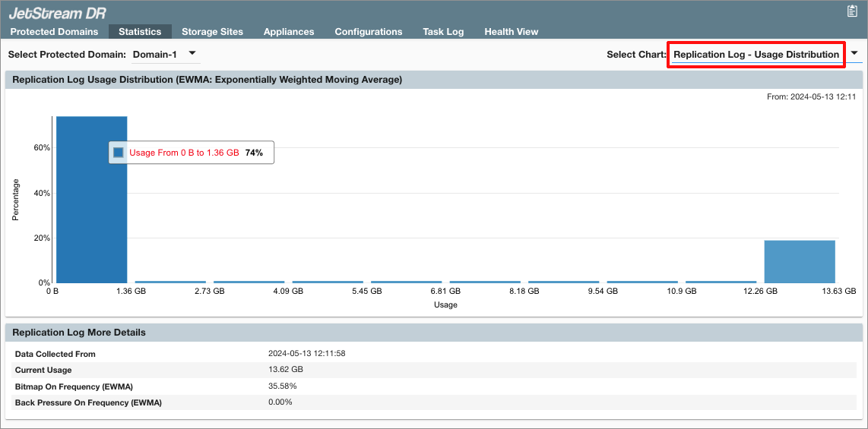Select the Statistics tab
The height and width of the screenshot is (429, 868).
point(140,32)
